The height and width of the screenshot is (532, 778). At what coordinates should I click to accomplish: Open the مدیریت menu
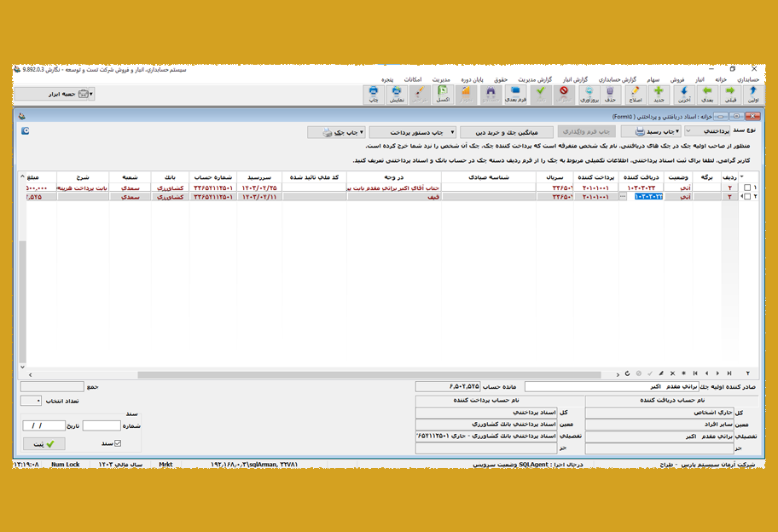[440, 79]
